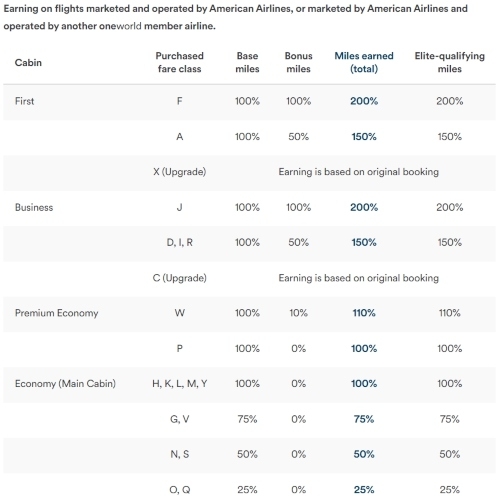Image resolution: width=499 pixels, height=500 pixels.
Task: Click the H, K, L, M, Y fare cell
Action: (x=179, y=384)
